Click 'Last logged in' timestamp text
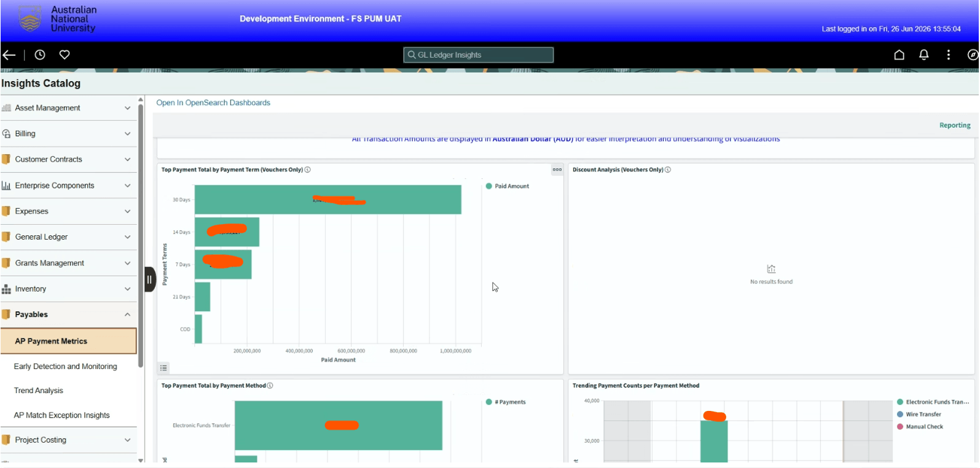 (x=891, y=29)
